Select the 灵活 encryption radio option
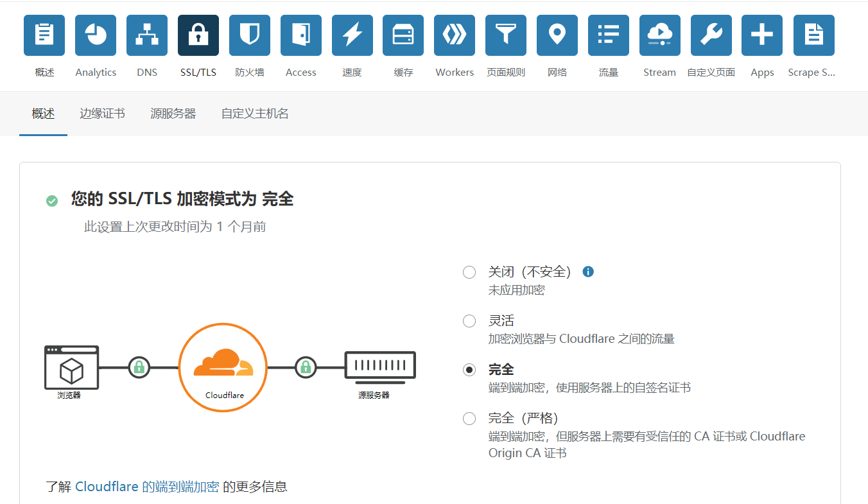 (x=469, y=321)
